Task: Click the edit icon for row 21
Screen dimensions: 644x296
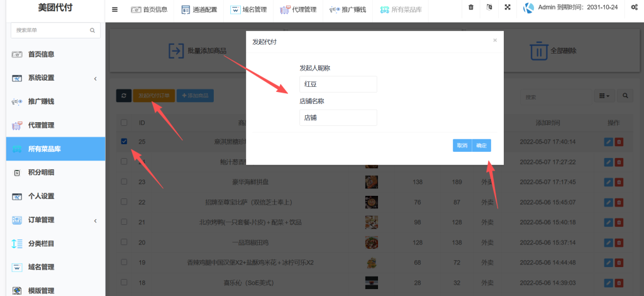Action: (x=608, y=222)
